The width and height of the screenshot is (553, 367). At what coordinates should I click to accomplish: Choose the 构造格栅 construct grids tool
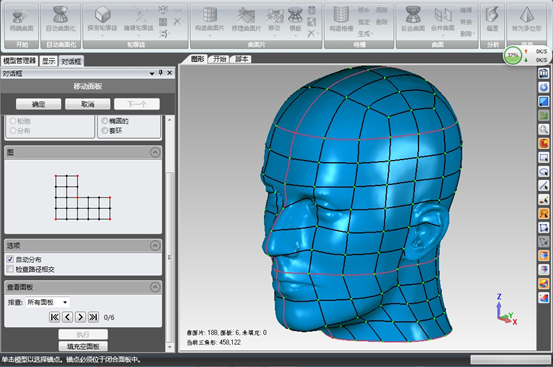341,19
